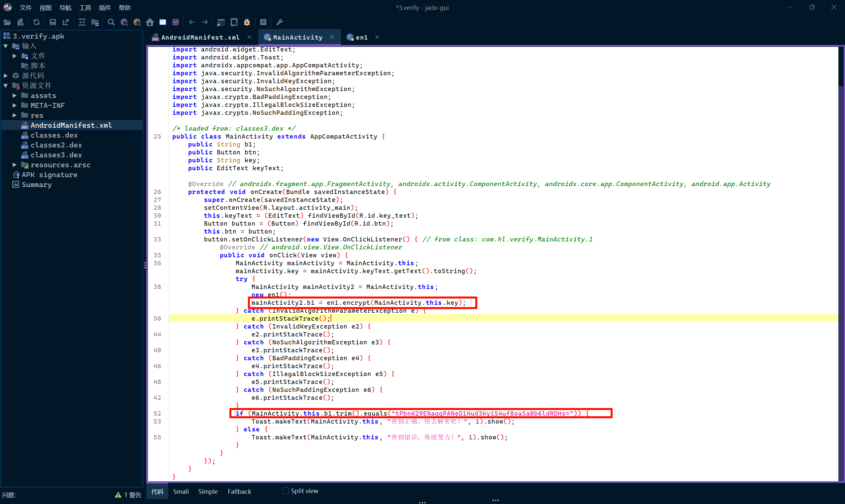Screen dimensions: 845x504
Task: Click 'e.printStackTrace();' on line 50
Action: pos(290,319)
